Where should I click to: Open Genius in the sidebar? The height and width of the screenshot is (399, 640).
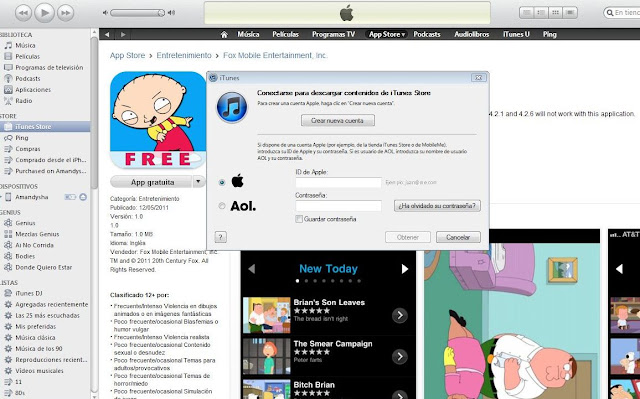25,223
